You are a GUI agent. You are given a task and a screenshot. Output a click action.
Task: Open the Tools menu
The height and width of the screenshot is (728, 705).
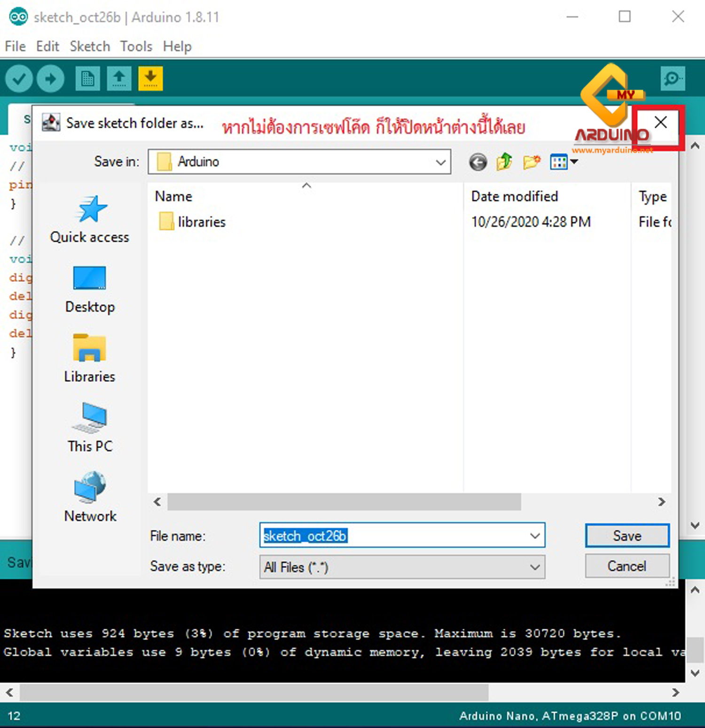135,46
